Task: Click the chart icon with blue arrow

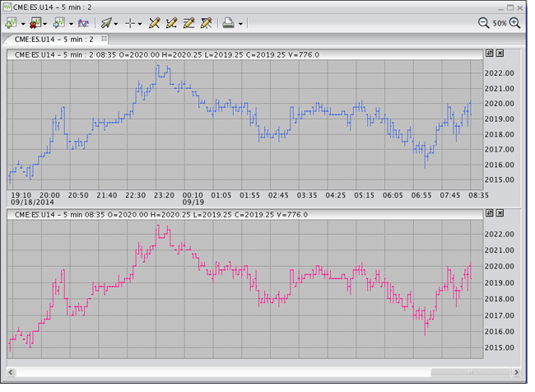Action: pos(59,23)
